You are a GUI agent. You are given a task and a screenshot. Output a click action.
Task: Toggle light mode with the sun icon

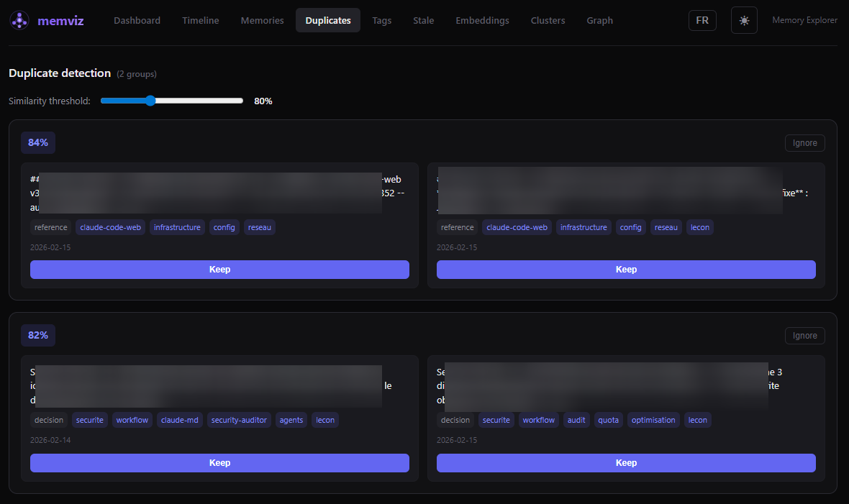point(744,20)
